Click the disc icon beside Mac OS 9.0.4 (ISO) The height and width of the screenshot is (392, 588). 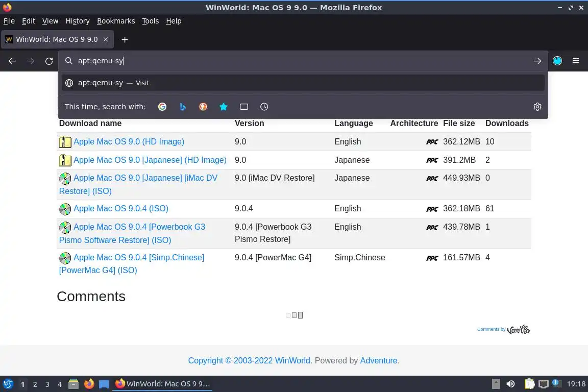point(65,209)
